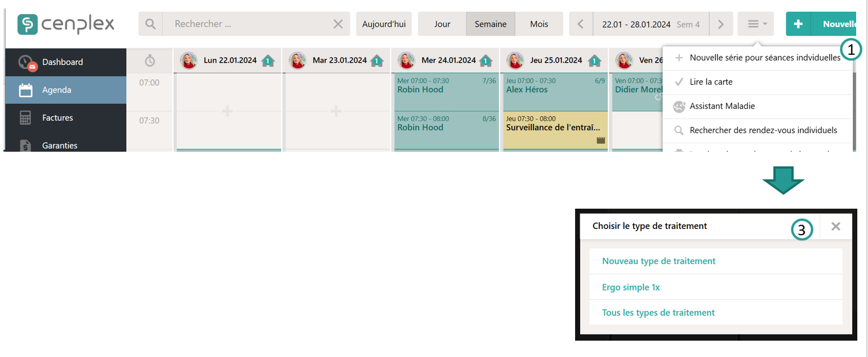Select Nouvelle série pour séances individuelles
This screenshot has height=357, width=868.
(764, 58)
